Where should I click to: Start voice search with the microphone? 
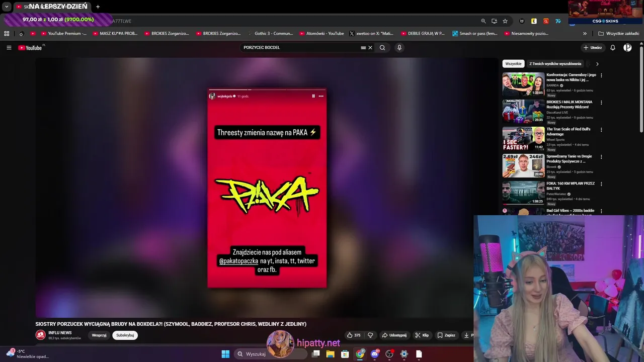pyautogui.click(x=399, y=48)
